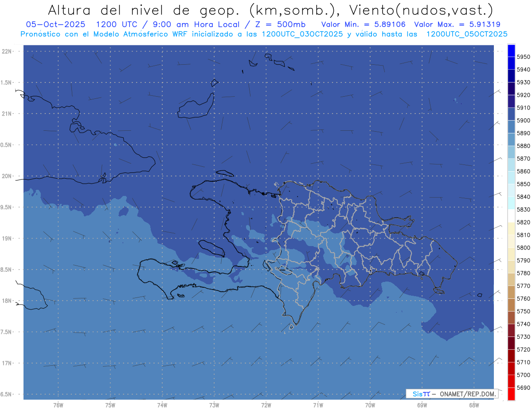Click the '5880' colorbar value

click(524, 146)
